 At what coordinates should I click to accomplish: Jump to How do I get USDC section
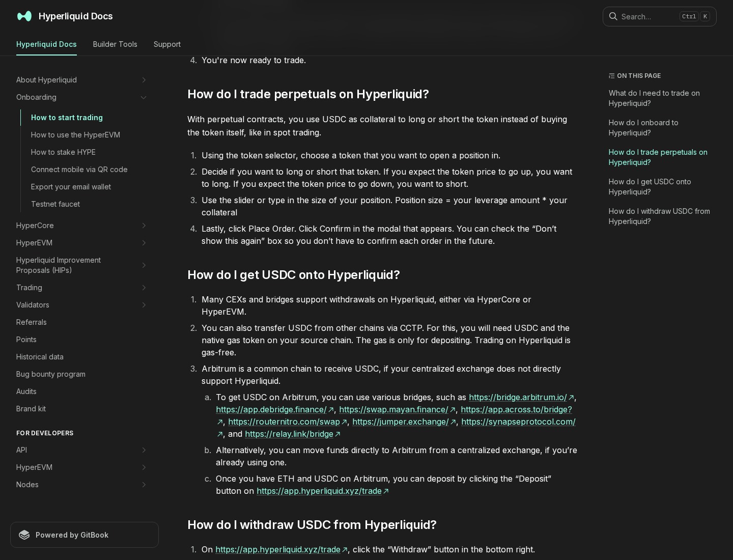650,187
